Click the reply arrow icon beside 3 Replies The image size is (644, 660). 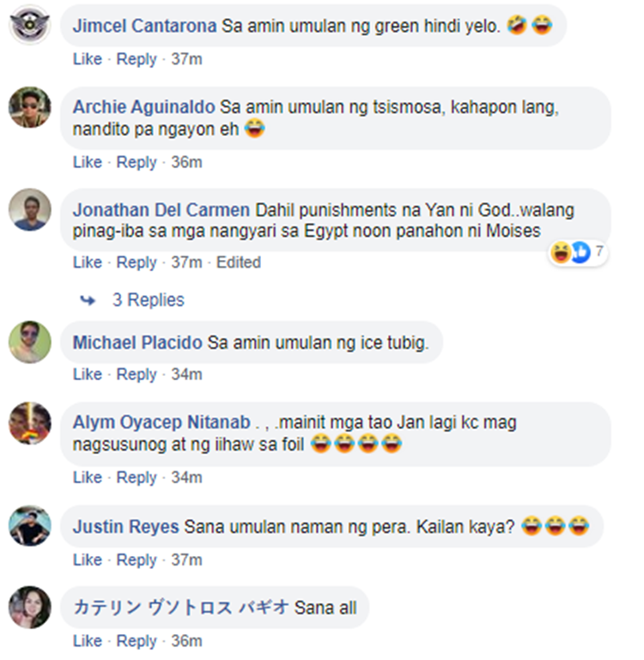(x=87, y=300)
